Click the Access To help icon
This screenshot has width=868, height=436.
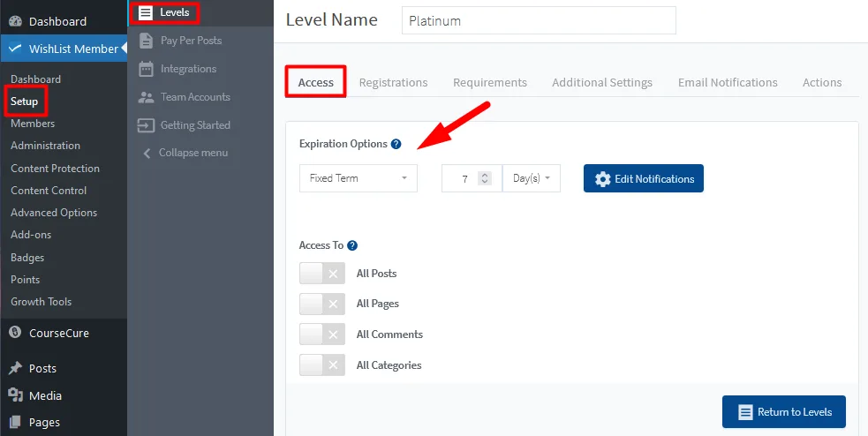pyautogui.click(x=352, y=245)
